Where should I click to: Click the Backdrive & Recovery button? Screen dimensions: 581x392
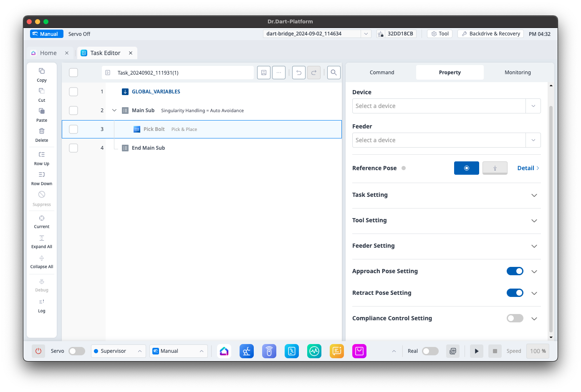coord(490,34)
